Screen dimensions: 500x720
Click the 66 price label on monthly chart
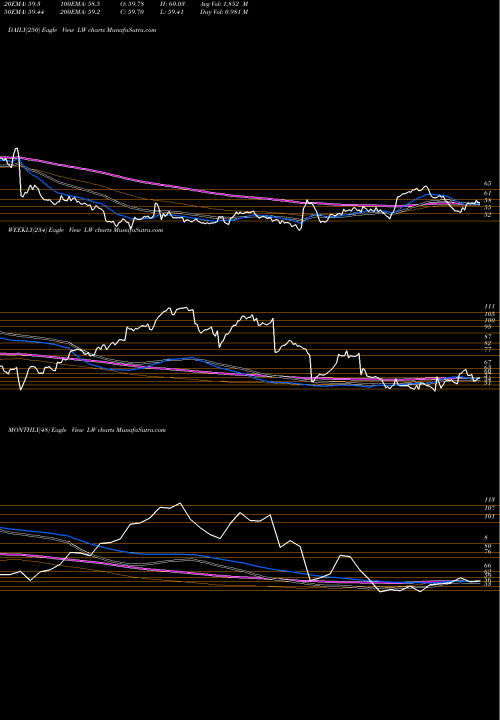click(488, 566)
